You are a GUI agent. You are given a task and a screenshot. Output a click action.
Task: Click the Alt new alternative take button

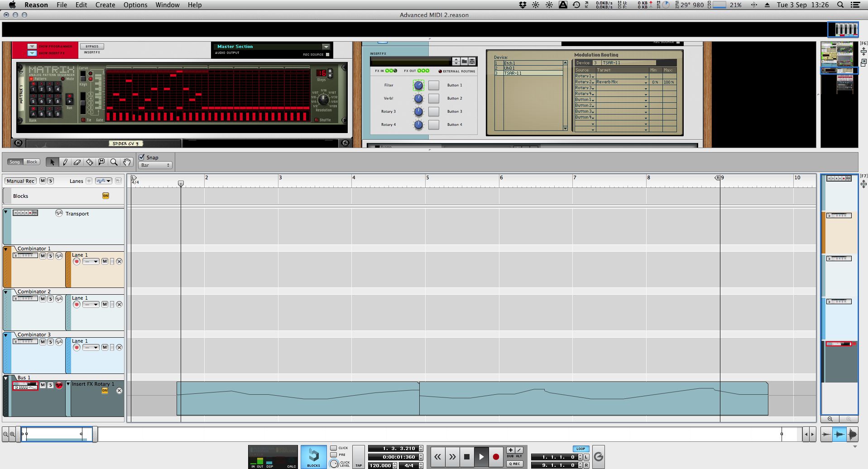(x=519, y=450)
